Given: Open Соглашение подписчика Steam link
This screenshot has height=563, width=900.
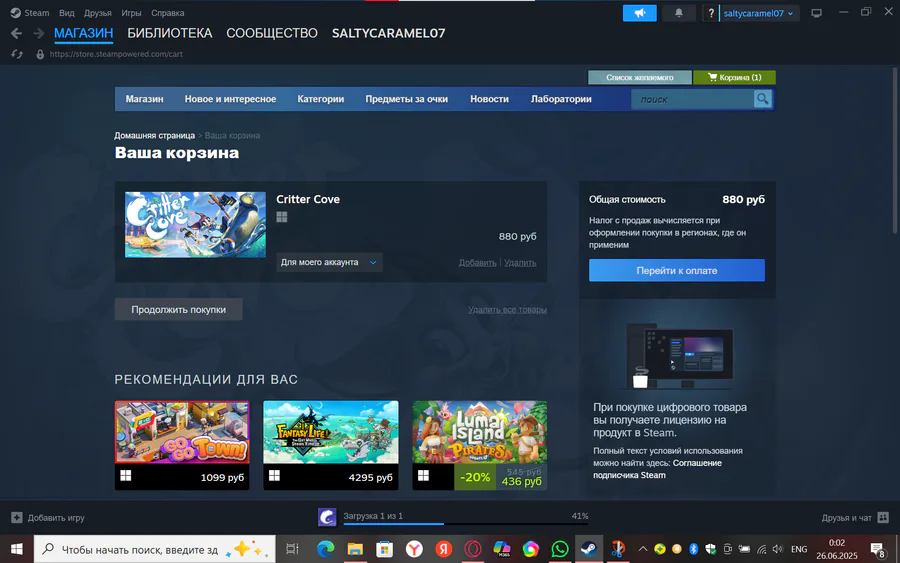Looking at the screenshot, I should point(657,469).
